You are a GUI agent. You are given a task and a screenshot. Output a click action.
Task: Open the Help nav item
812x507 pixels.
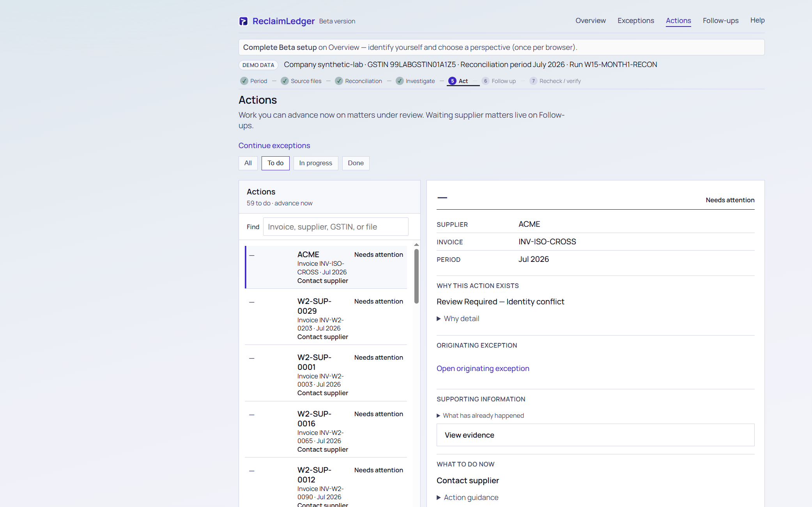(x=757, y=20)
